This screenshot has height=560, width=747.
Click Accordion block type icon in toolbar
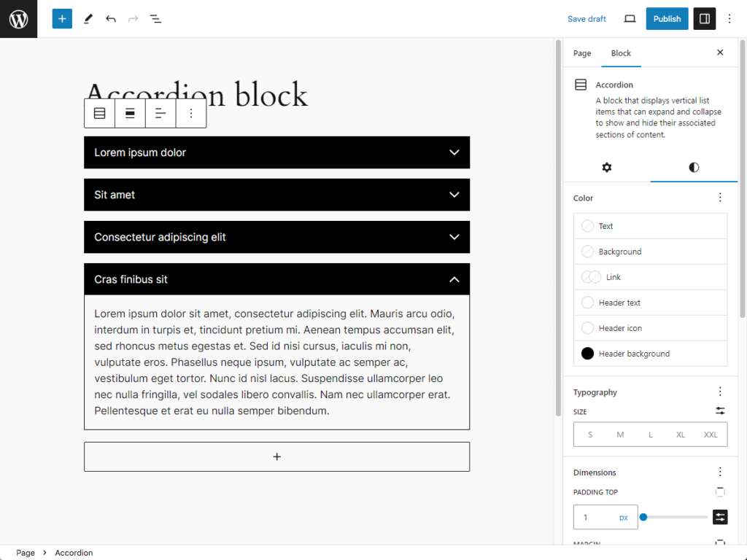coord(100,113)
